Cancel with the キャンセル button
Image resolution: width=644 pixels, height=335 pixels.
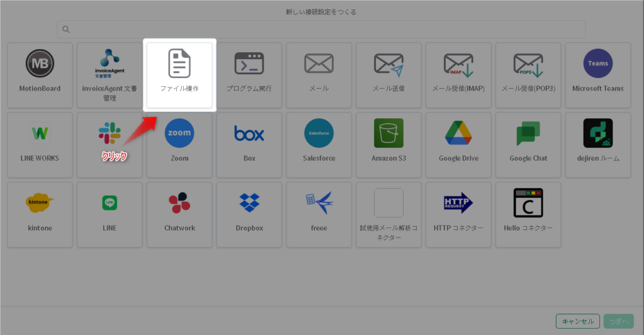pyautogui.click(x=578, y=321)
